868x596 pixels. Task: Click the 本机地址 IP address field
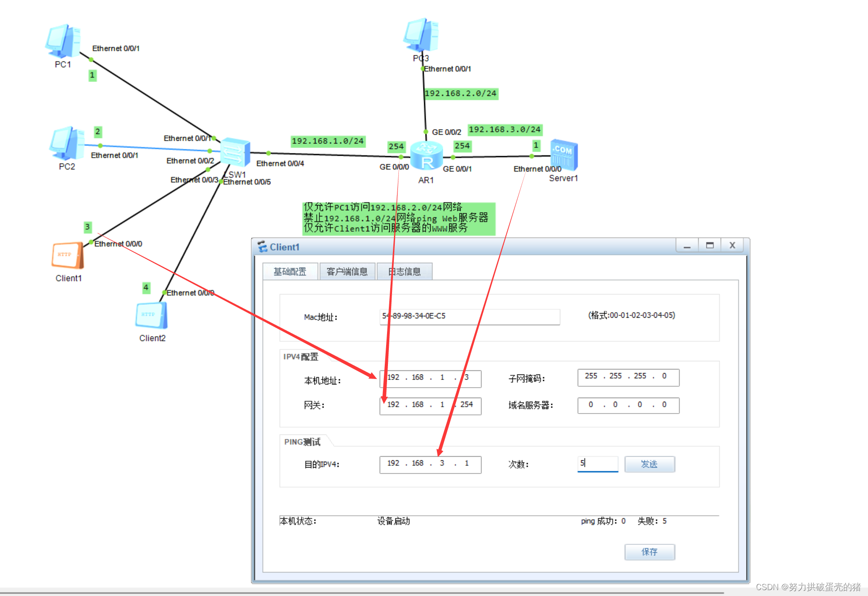coord(429,378)
